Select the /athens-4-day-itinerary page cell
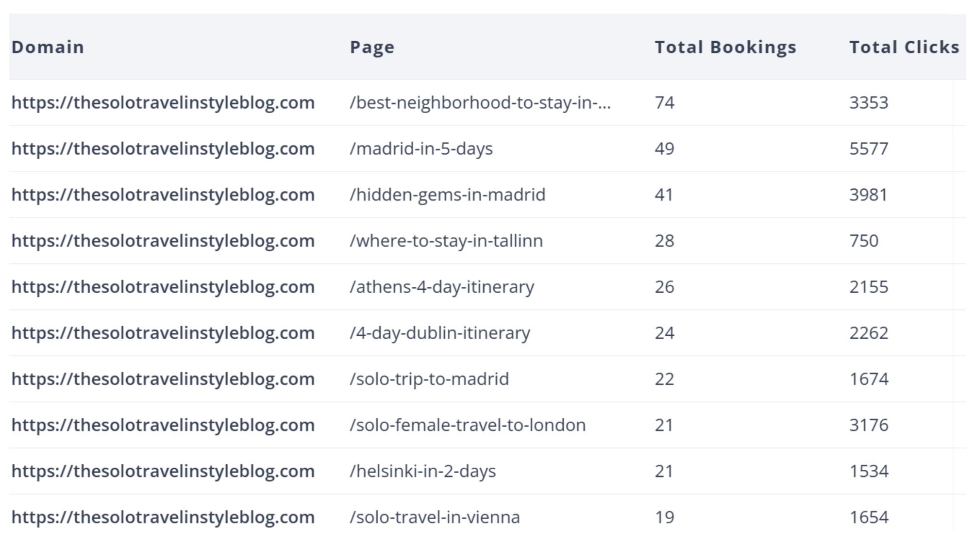Viewport: 975px width, 560px height. point(442,287)
